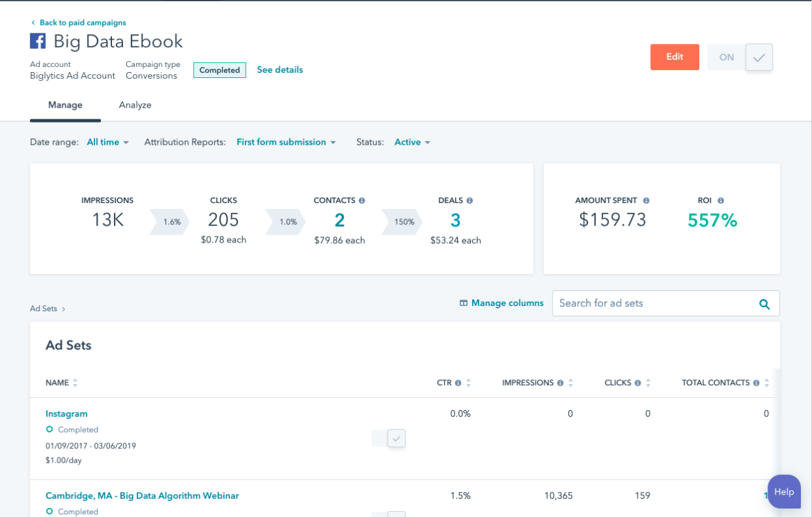Screen dimensions: 812x517
Task: Click the $0.78 each cost text
Action: pos(223,240)
